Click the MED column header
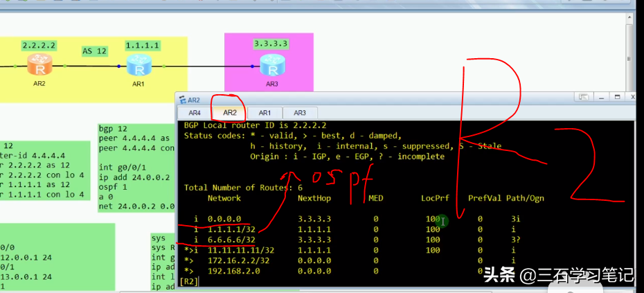This screenshot has width=644, height=293. click(376, 199)
